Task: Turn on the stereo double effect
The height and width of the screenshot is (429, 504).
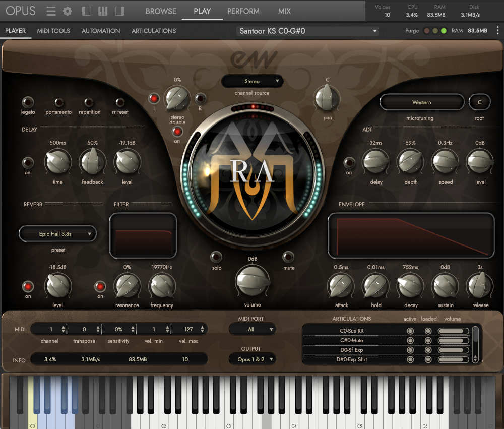Action: [177, 133]
